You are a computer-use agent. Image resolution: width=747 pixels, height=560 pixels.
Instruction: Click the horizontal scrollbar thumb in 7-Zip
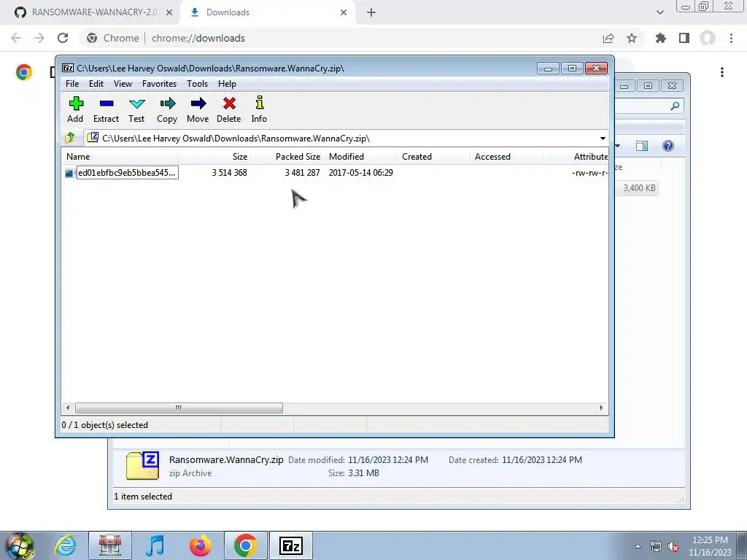[179, 408]
